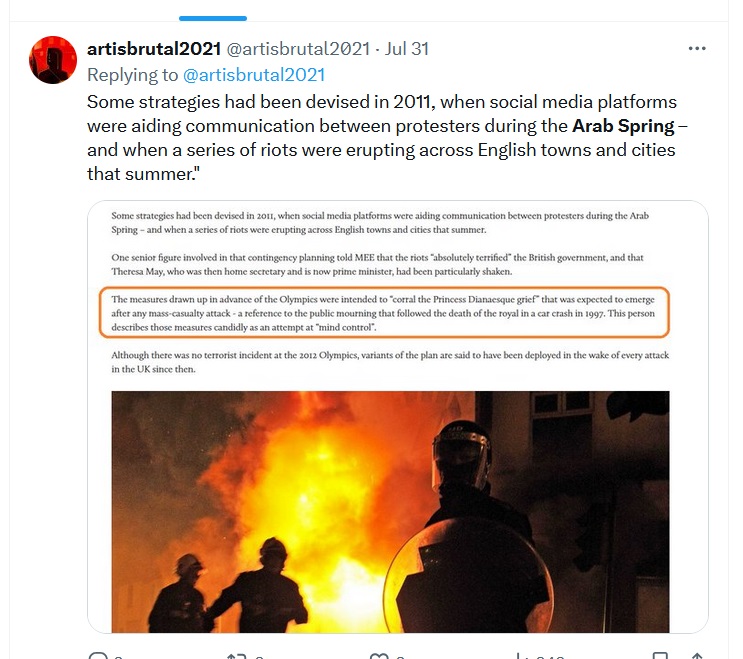This screenshot has height=659, width=743.
Task: Click the share upload-arrow icon
Action: tap(697, 656)
